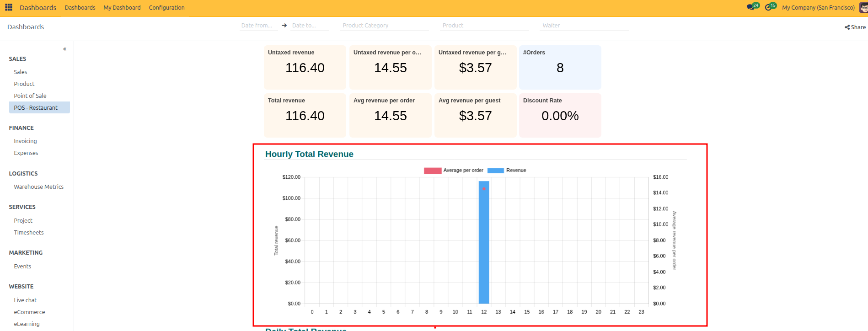Click the Hourly Total Revenue heading
This screenshot has height=331, width=868.
coord(309,154)
